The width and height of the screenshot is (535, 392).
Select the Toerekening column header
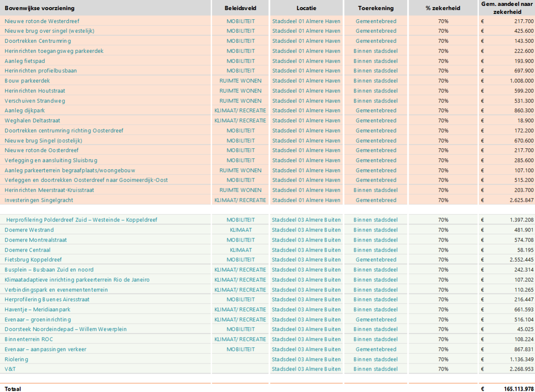(x=376, y=8)
